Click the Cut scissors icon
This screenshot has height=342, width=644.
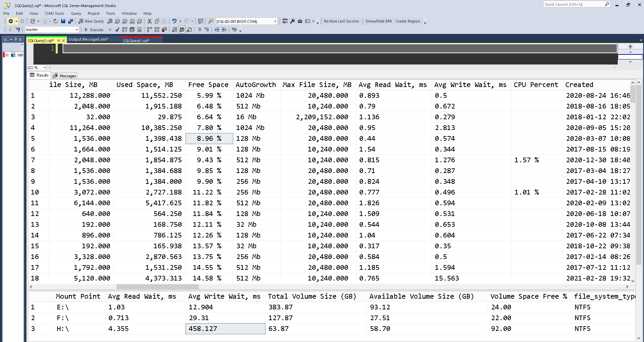[x=150, y=21]
